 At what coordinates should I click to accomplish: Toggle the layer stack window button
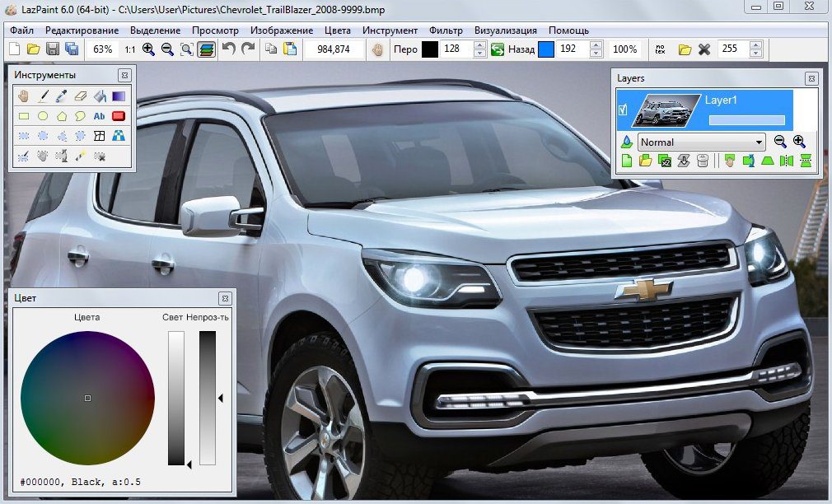(207, 49)
